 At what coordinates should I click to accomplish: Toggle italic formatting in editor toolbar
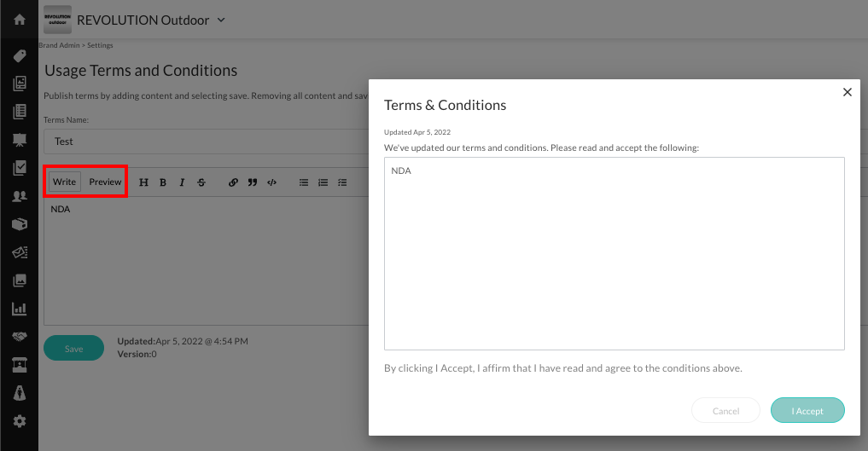(x=182, y=182)
